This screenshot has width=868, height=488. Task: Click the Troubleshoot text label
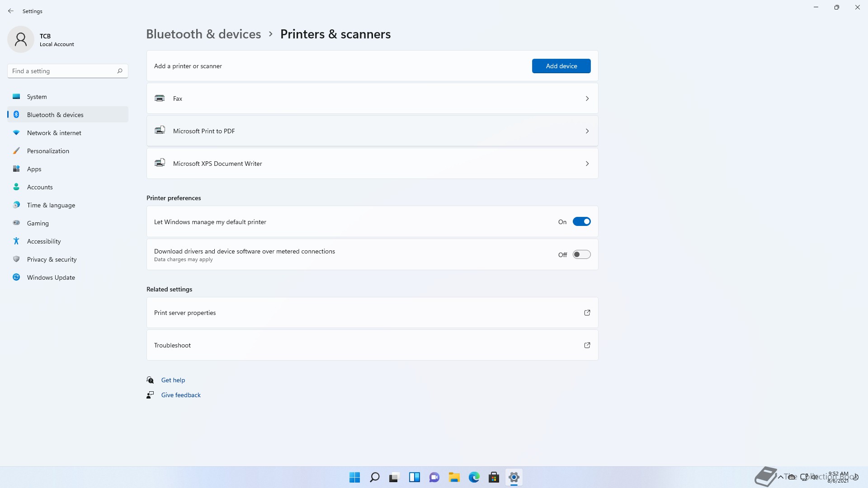172,345
